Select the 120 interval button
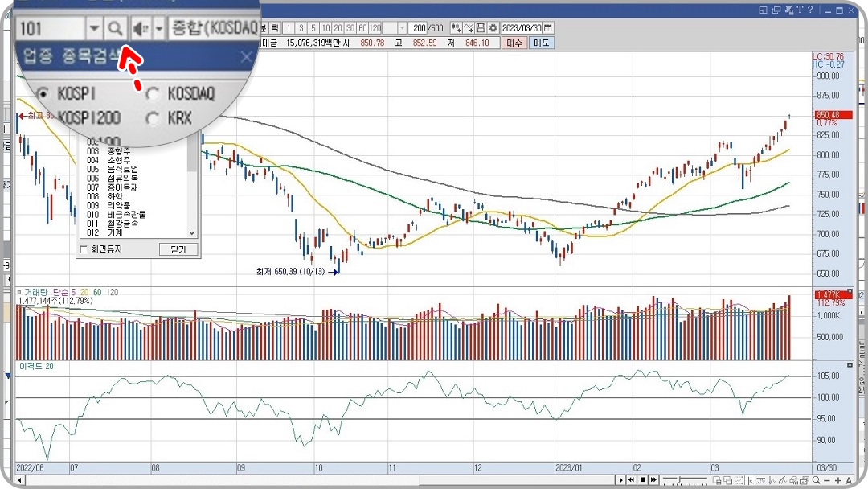Image resolution: width=868 pixels, height=489 pixels. (375, 27)
